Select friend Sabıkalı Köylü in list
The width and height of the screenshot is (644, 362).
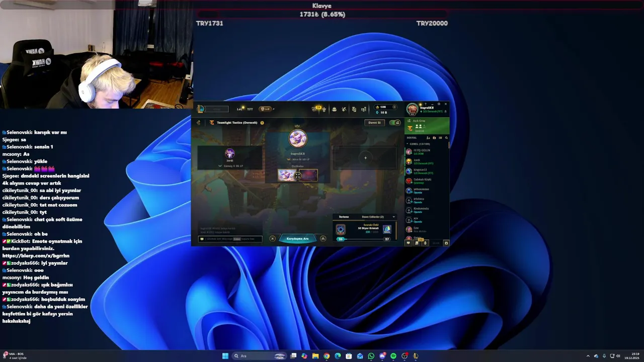[427, 181]
